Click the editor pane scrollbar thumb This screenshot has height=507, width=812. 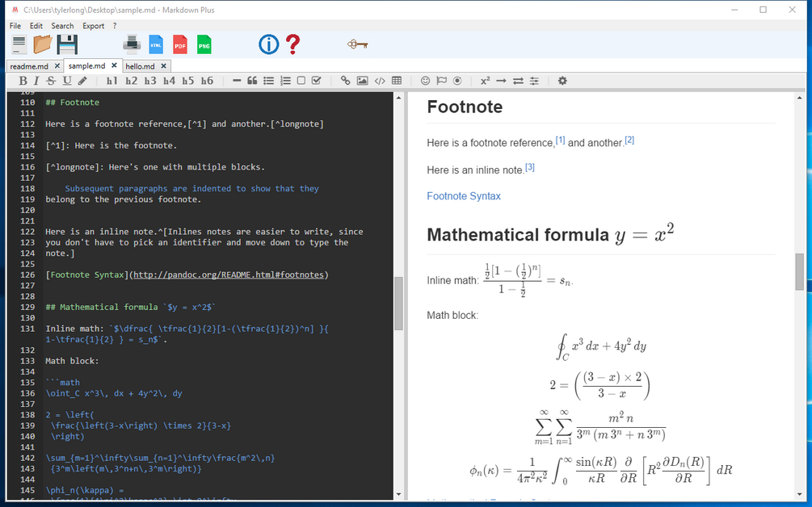(398, 304)
